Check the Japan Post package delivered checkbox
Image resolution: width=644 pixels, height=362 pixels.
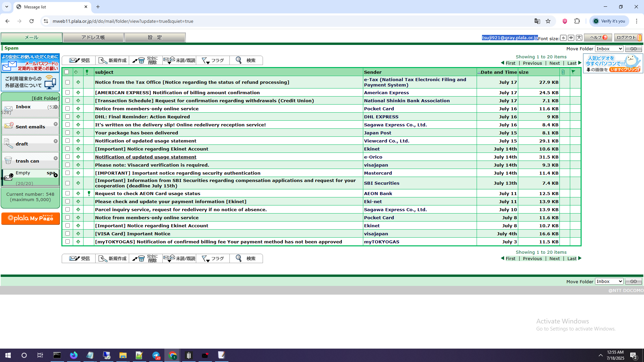67,133
